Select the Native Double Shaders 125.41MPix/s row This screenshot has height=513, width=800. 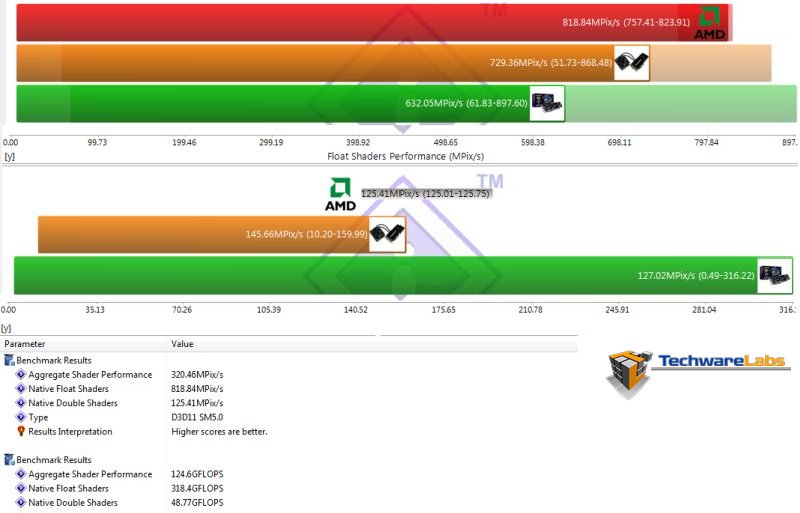(x=290, y=403)
